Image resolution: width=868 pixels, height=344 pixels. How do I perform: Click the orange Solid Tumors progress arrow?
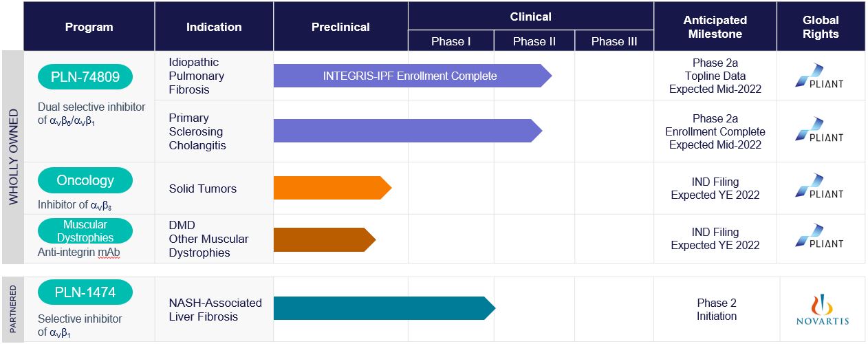click(332, 188)
